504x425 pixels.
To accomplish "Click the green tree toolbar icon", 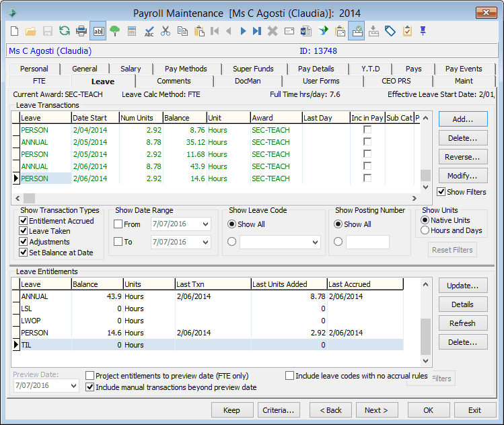I will coord(115,31).
